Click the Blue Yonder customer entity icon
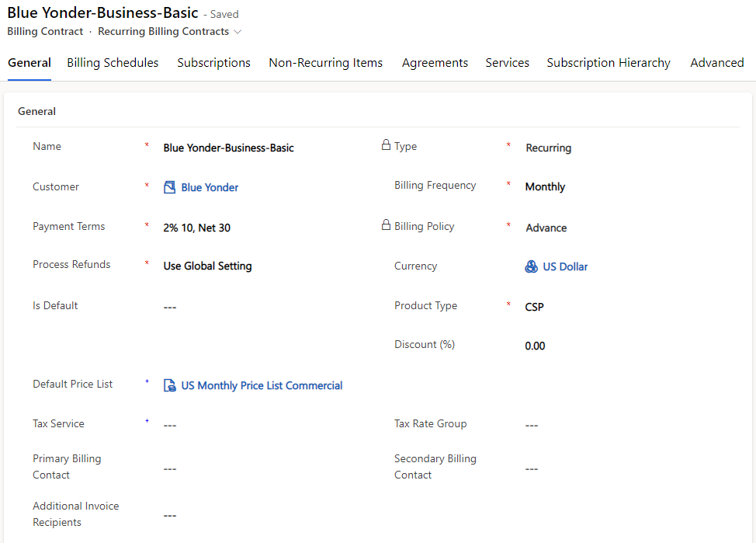This screenshot has width=756, height=543. coord(169,187)
